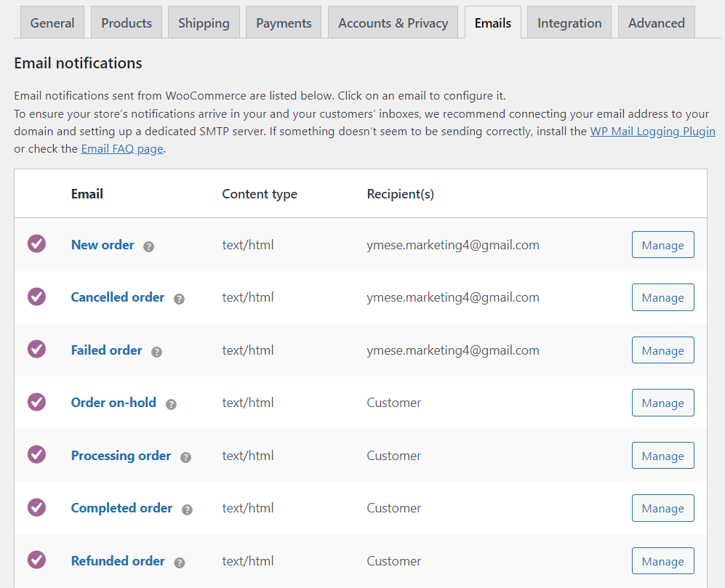Screen dimensions: 725x588
Task: Open the WP Mail Logging Plugin link
Action: pyautogui.click(x=652, y=132)
